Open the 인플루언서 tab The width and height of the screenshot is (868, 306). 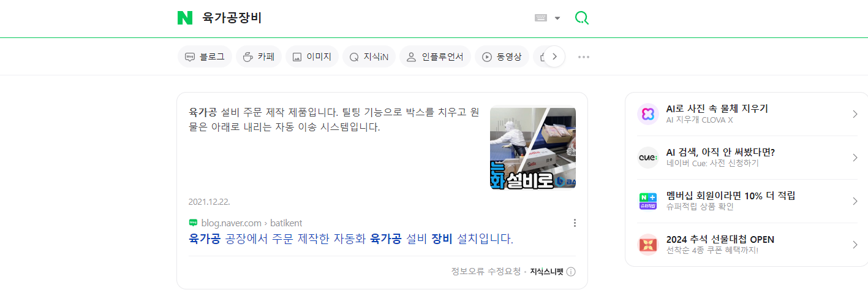point(435,56)
